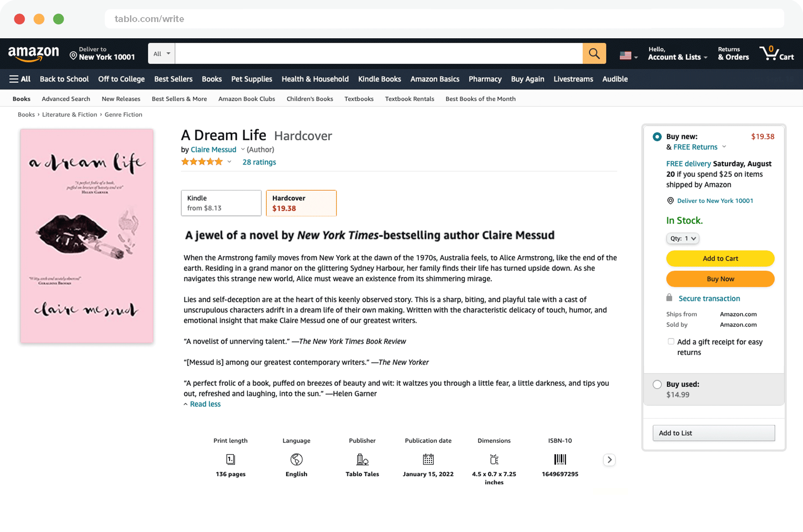803x532 pixels.
Task: Open the shopping cart icon
Action: point(776,54)
